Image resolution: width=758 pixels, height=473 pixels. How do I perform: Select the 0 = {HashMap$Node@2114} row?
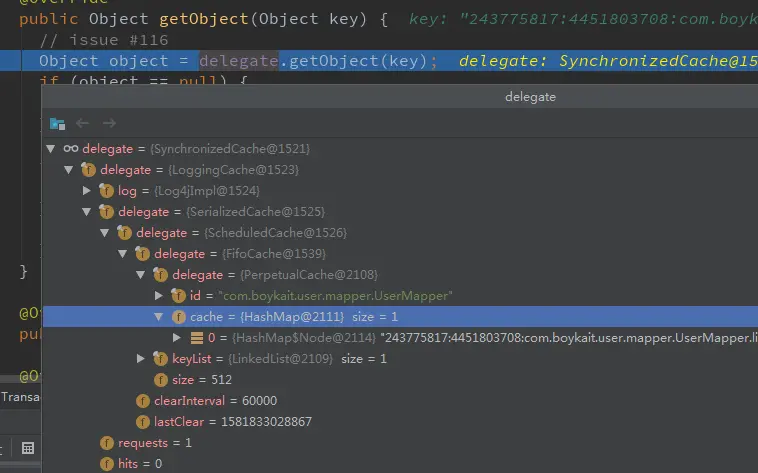click(x=400, y=338)
